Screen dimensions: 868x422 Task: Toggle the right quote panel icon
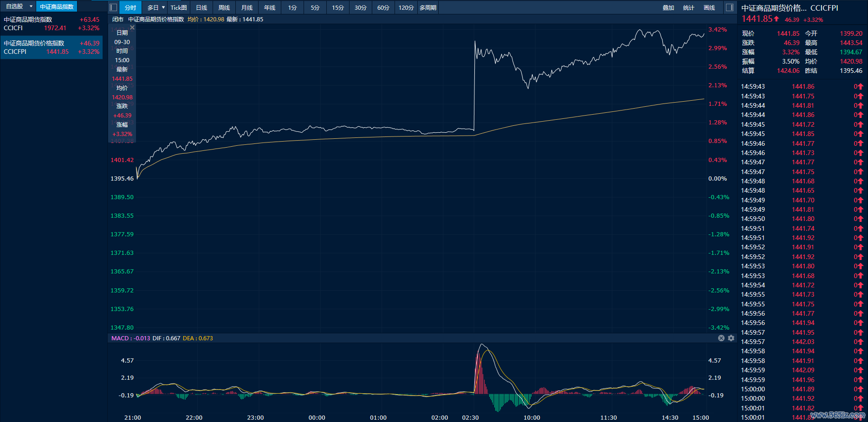(x=730, y=7)
